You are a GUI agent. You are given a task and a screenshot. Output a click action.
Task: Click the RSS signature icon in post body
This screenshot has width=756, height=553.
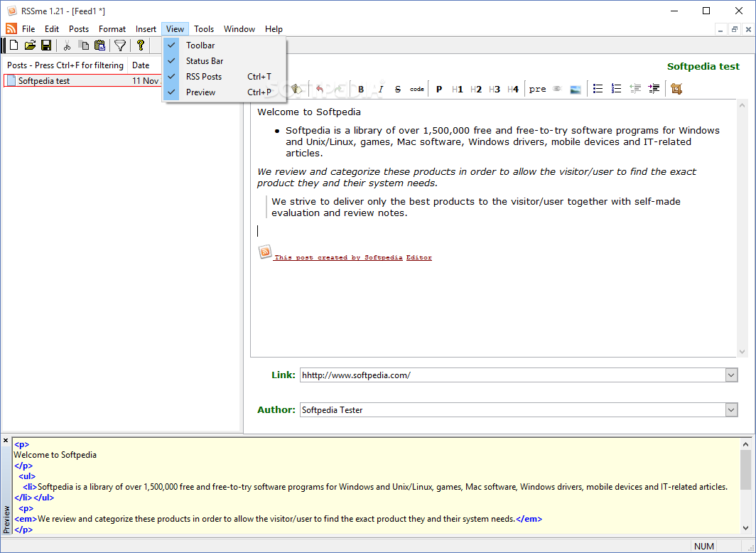pos(265,252)
